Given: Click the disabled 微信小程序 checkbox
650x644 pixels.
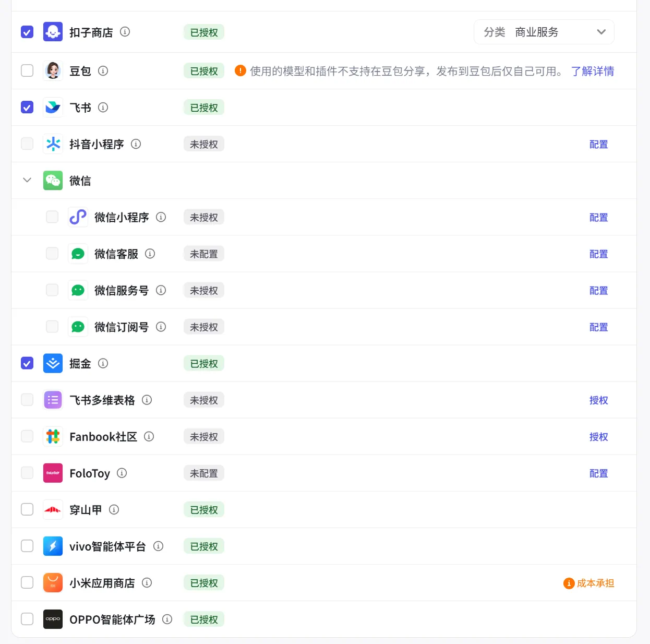Looking at the screenshot, I should coord(52,217).
